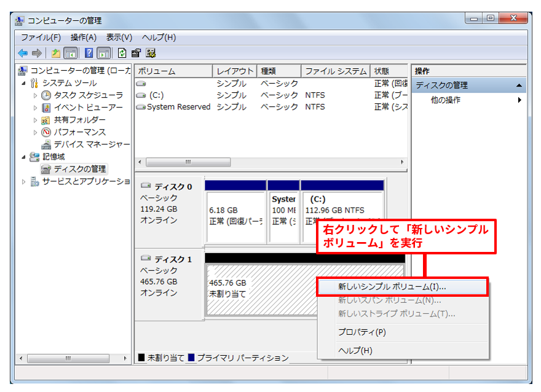This screenshot has width=541, height=392.
Task: Select ディスクの管理 in the tree
Action: point(80,169)
